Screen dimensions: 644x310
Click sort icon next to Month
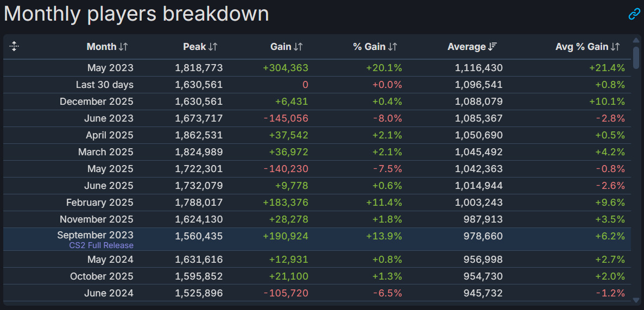(123, 47)
